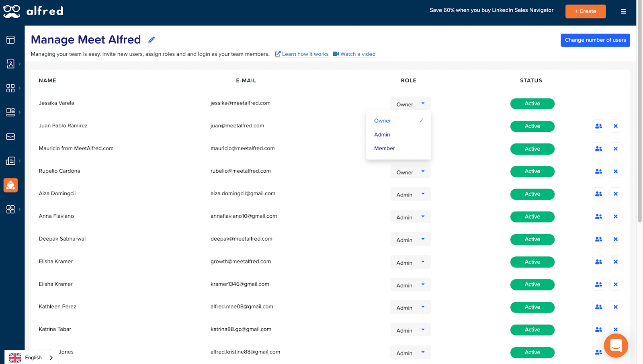The image size is (643, 364).
Task: Open Katrina Tabar's role dropdown
Action: tap(410, 330)
